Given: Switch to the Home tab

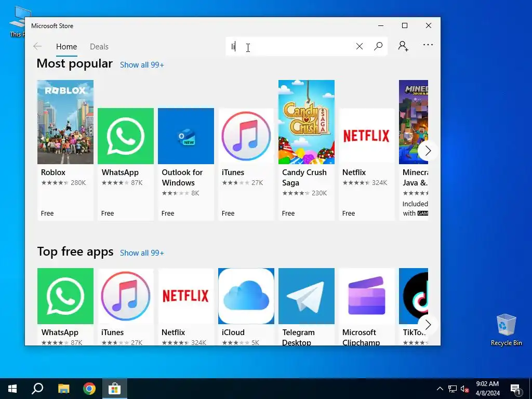Looking at the screenshot, I should 66,46.
